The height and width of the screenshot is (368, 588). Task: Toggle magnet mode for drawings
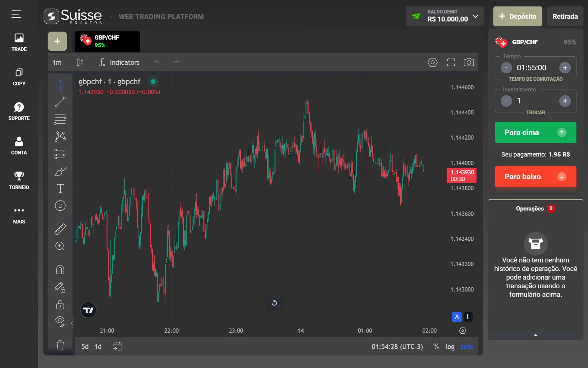(60, 270)
